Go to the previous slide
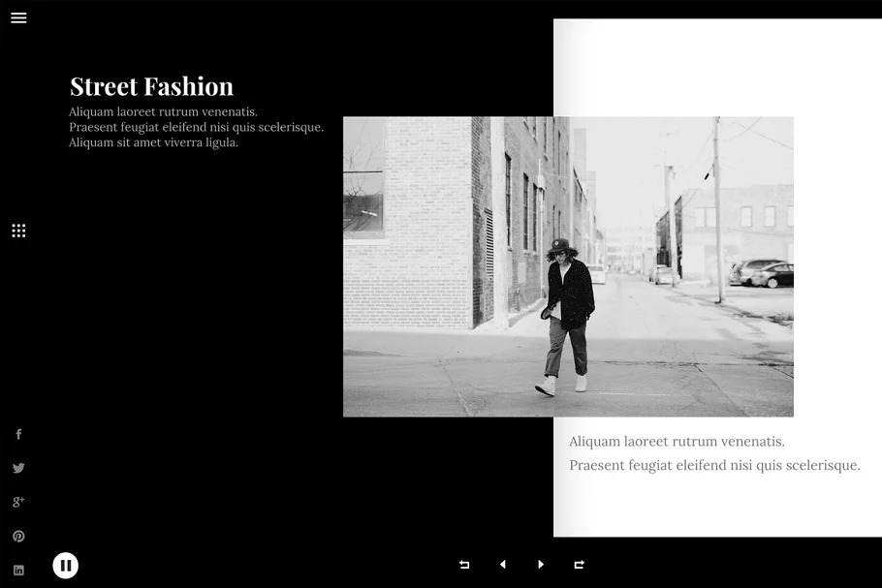The width and height of the screenshot is (882, 588). point(502,565)
